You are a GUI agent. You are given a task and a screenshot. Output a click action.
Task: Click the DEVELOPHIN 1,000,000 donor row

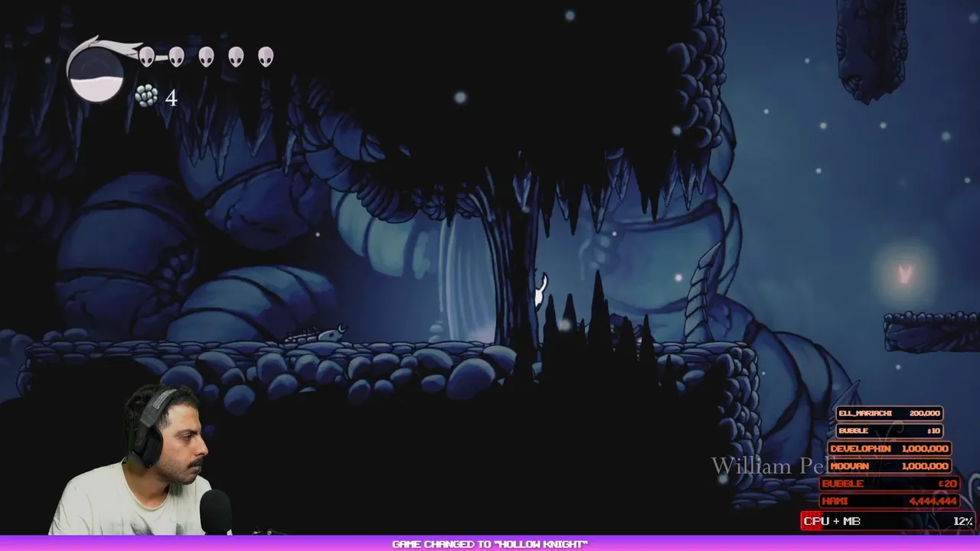point(890,448)
